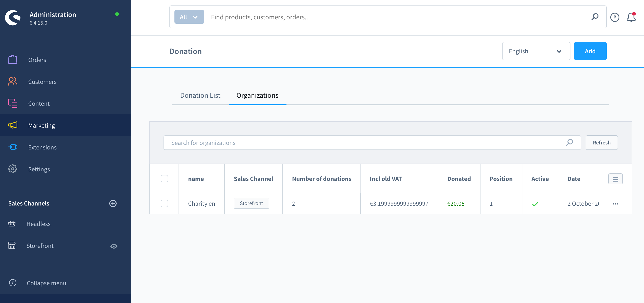
Task: Open notifications bell icon
Action: [631, 17]
